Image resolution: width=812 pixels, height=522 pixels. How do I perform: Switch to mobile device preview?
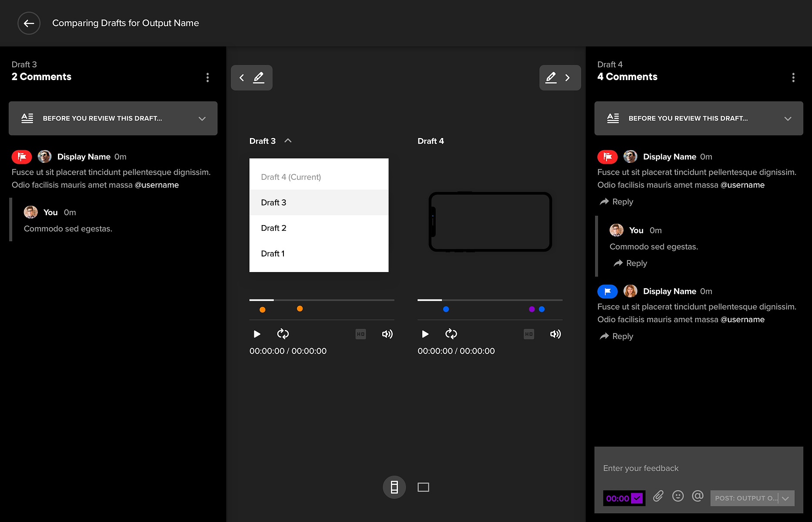point(394,487)
